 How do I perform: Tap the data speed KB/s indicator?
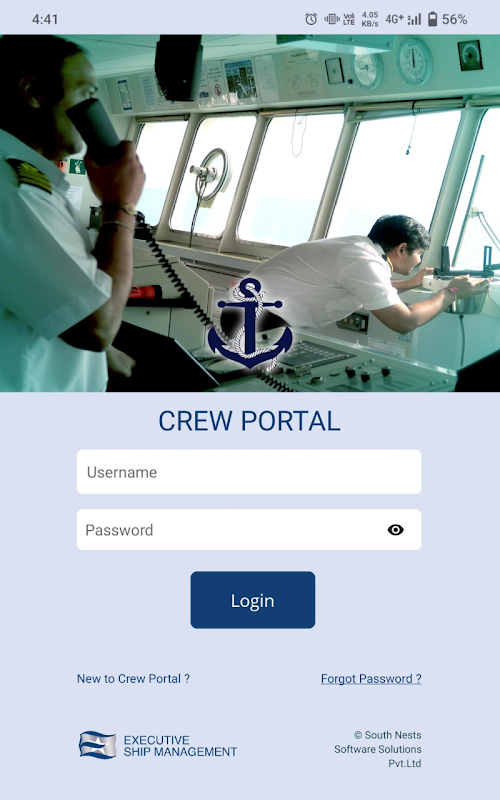(x=370, y=19)
